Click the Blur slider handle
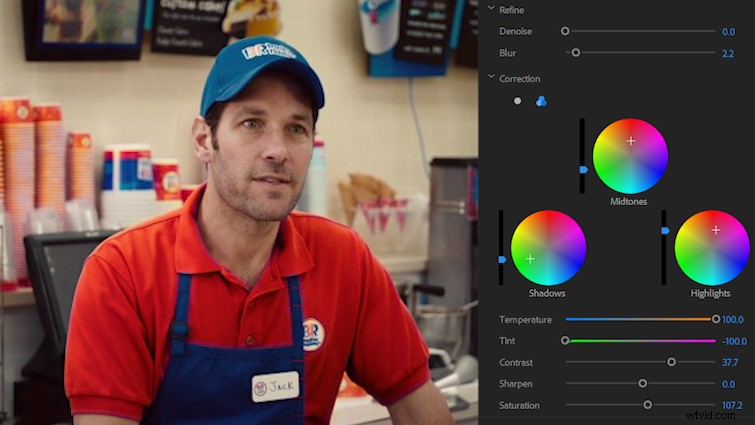Image resolution: width=755 pixels, height=425 pixels. click(x=576, y=52)
